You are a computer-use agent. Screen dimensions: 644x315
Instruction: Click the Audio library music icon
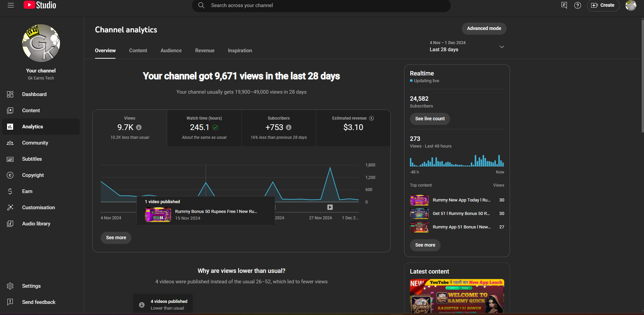pyautogui.click(x=10, y=224)
